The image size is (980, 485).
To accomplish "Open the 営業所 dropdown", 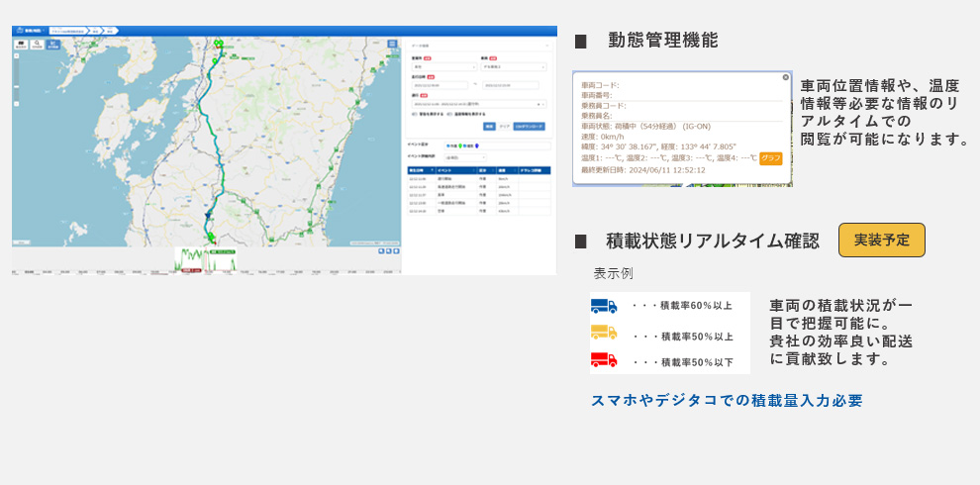I will [x=442, y=67].
